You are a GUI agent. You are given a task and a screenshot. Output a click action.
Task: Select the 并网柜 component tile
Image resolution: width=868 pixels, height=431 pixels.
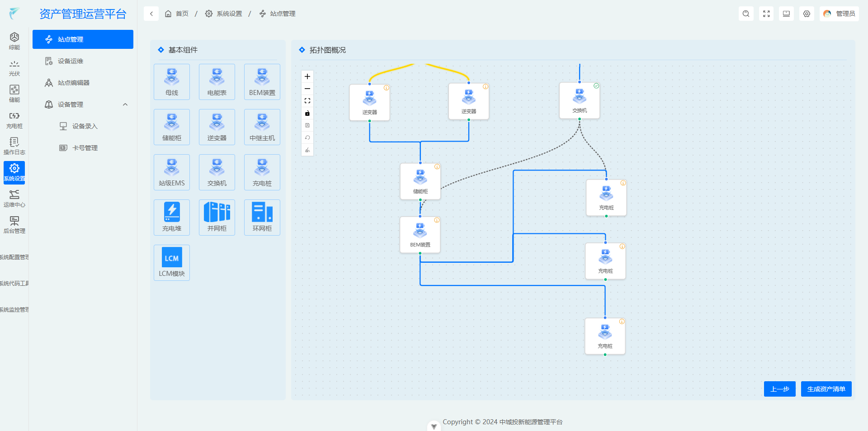pyautogui.click(x=217, y=218)
